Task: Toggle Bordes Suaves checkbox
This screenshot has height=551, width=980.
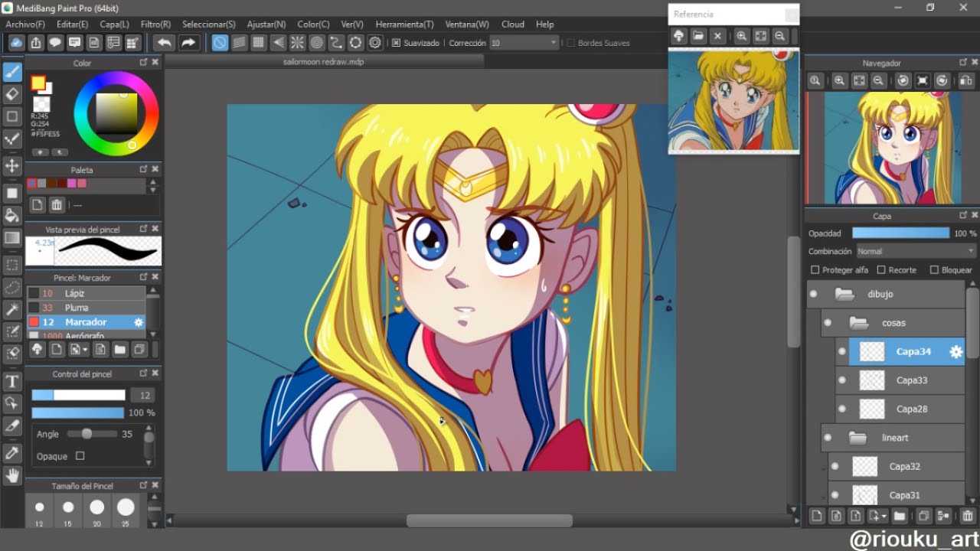Action: coord(570,43)
